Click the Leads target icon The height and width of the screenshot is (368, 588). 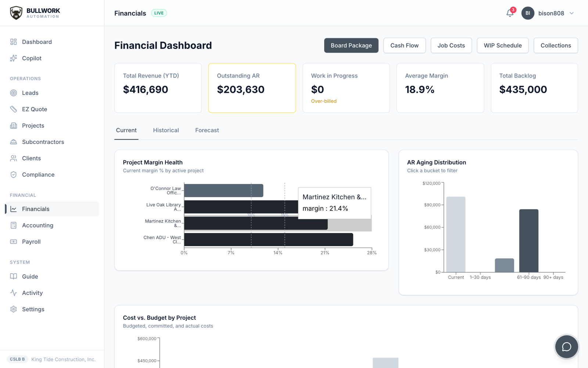(x=14, y=93)
